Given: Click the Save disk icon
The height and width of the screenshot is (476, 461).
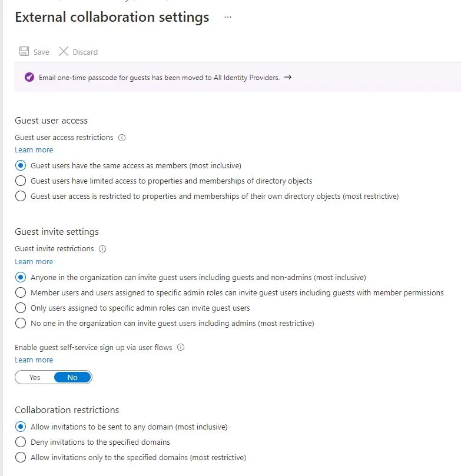Looking at the screenshot, I should (x=24, y=52).
